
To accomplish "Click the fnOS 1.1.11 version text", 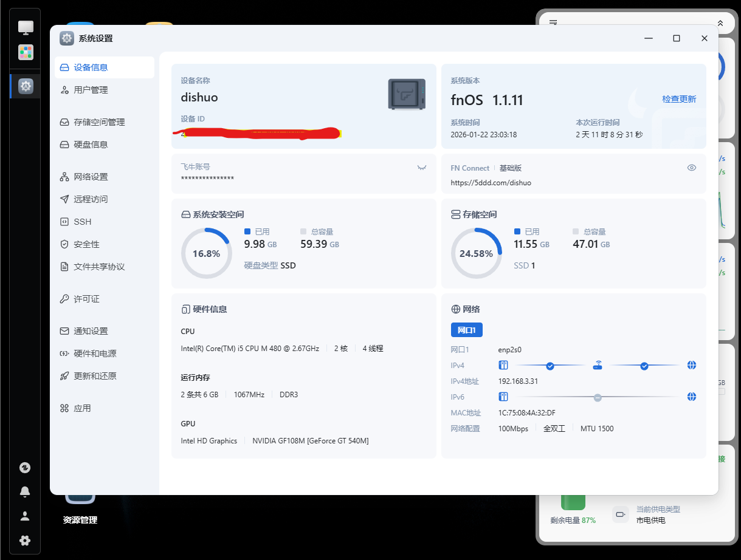I will tap(487, 100).
